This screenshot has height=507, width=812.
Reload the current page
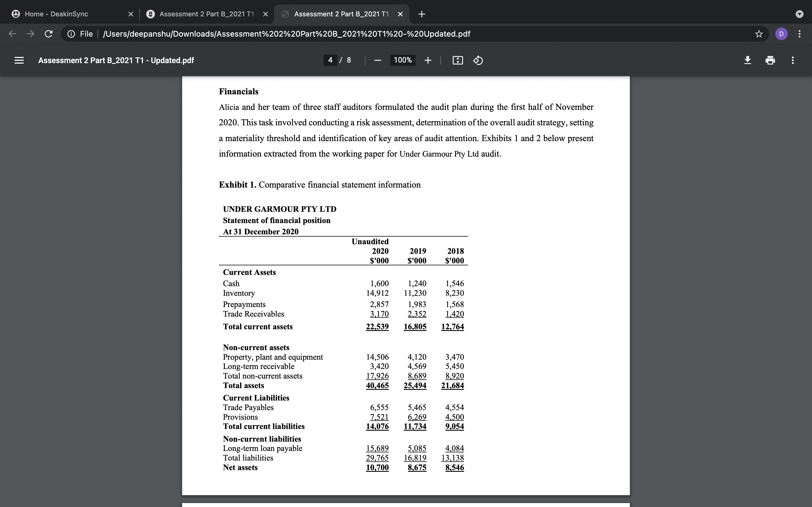coord(48,34)
